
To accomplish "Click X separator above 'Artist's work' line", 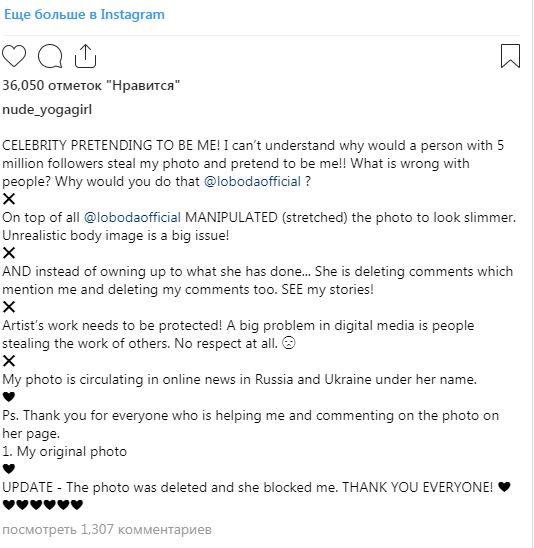I will (x=9, y=307).
